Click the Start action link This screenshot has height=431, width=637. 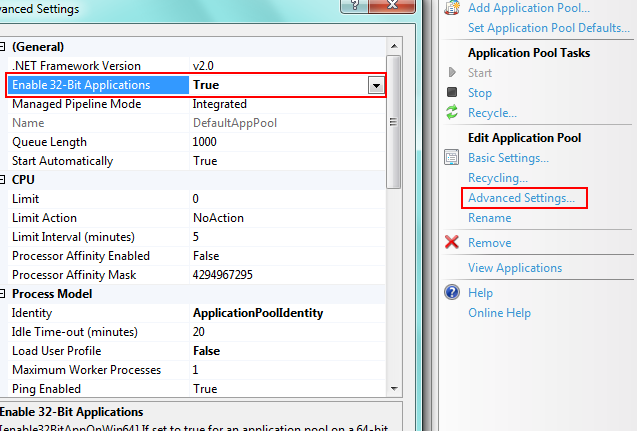480,73
